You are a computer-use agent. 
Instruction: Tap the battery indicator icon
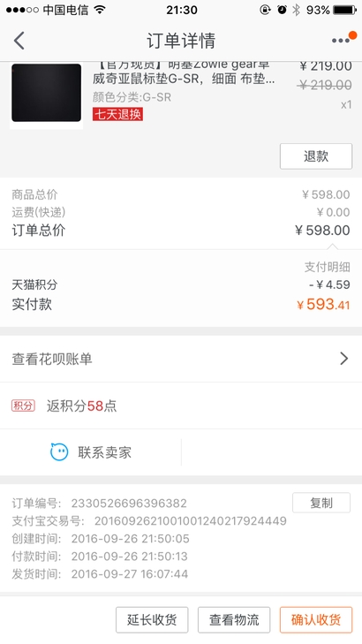[344, 10]
